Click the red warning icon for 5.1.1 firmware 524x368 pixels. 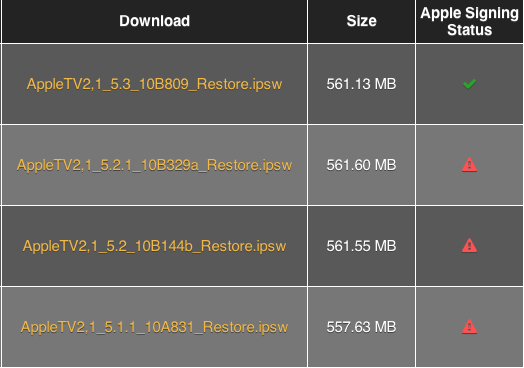(x=469, y=327)
